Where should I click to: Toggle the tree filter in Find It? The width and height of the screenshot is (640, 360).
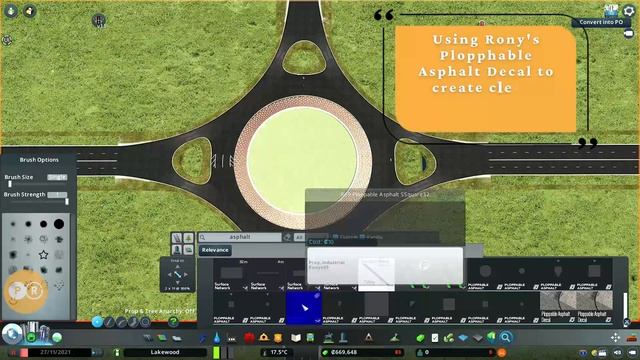click(188, 238)
